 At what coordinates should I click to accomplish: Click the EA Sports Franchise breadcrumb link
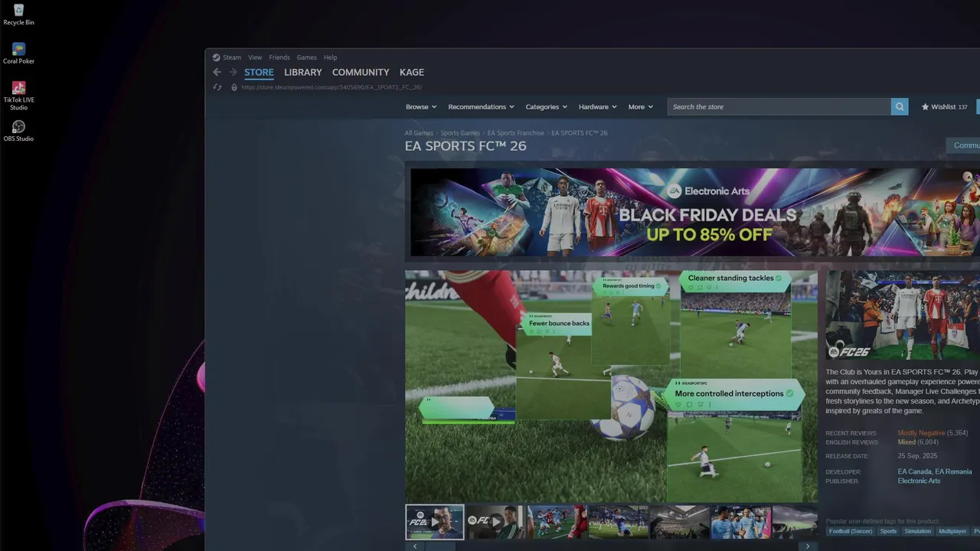coord(516,133)
